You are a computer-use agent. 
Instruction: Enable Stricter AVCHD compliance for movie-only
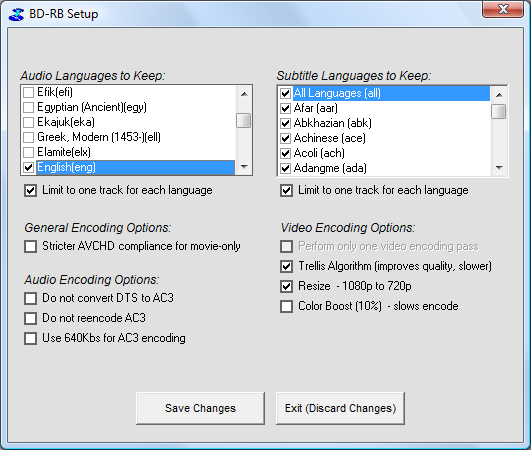tap(30, 247)
